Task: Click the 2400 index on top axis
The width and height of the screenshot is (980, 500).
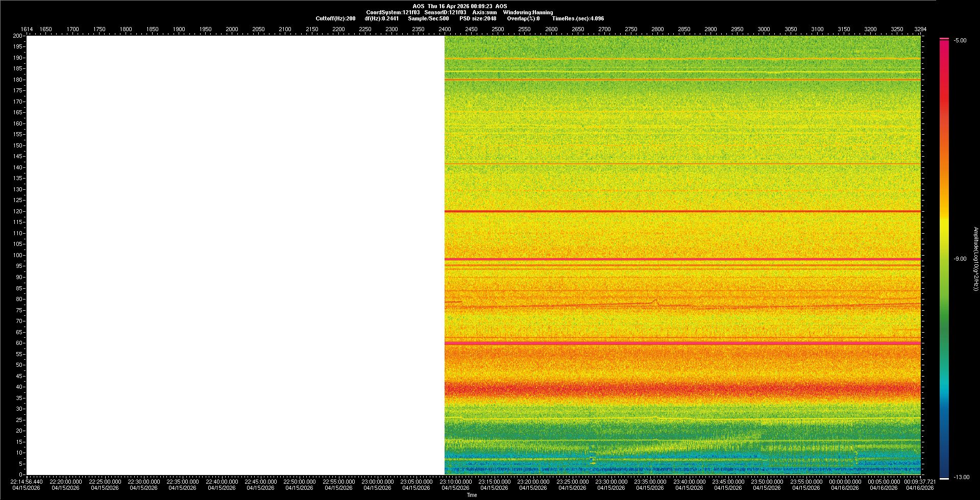Action: (445, 29)
